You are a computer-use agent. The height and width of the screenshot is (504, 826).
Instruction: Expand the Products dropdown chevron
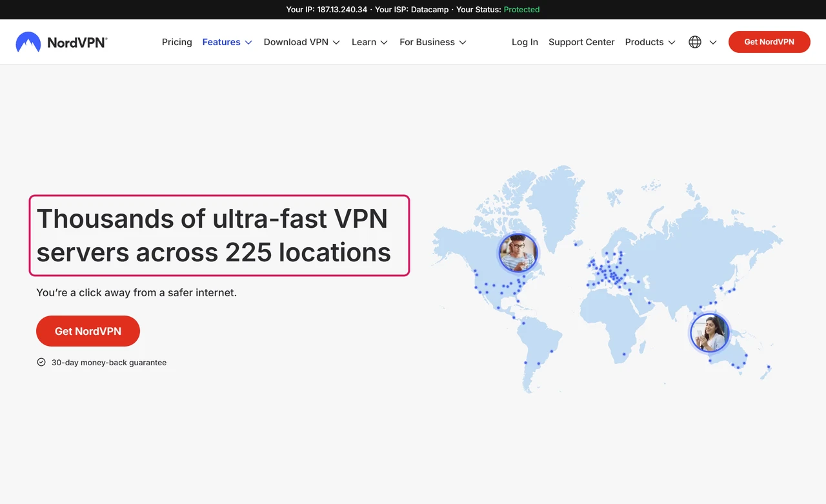tap(672, 43)
